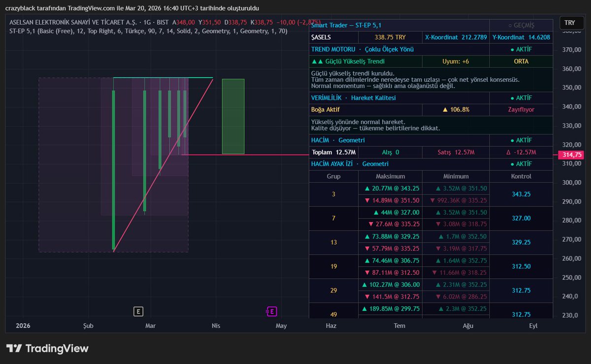Click the Zayıflıyor status cell
The height and width of the screenshot is (364, 591).
(521, 109)
